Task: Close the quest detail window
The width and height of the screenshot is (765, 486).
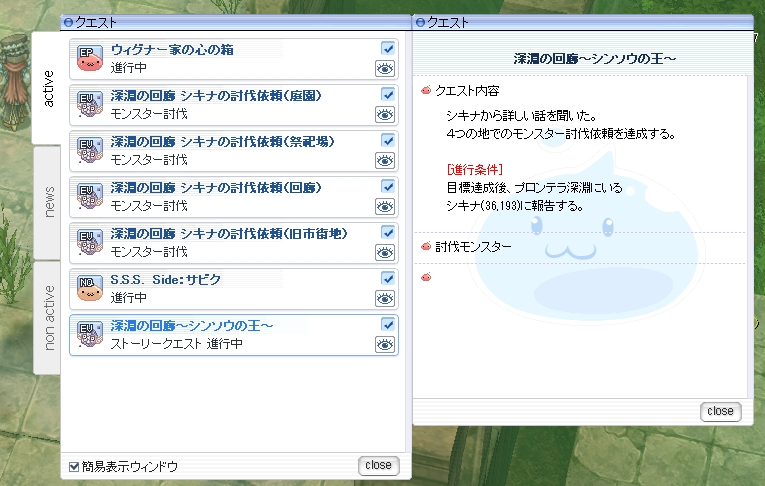Action: pos(721,411)
